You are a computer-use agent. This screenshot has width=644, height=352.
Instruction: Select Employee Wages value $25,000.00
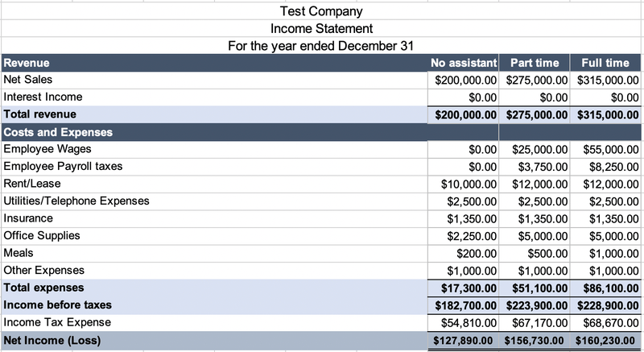pyautogui.click(x=535, y=150)
